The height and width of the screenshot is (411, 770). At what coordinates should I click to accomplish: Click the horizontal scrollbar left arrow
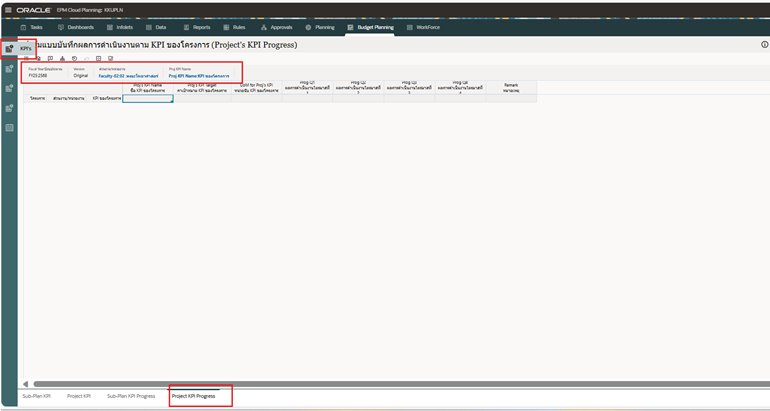tap(27, 383)
